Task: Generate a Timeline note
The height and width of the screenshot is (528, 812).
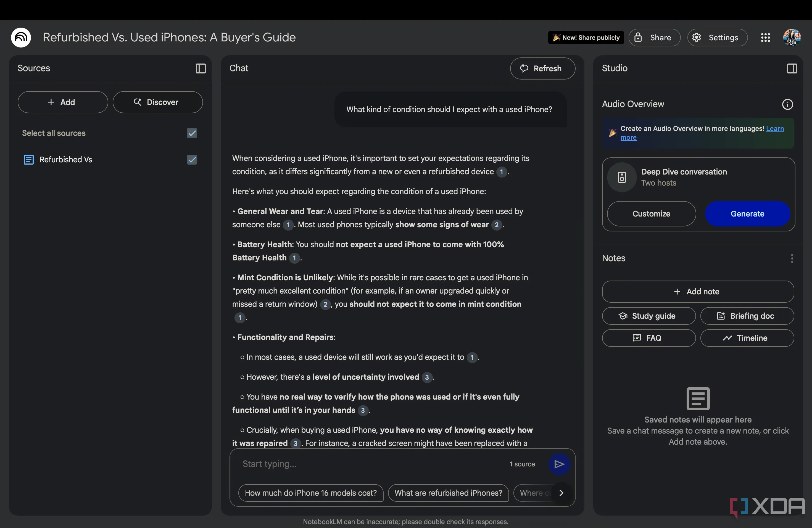Action: [x=747, y=338]
